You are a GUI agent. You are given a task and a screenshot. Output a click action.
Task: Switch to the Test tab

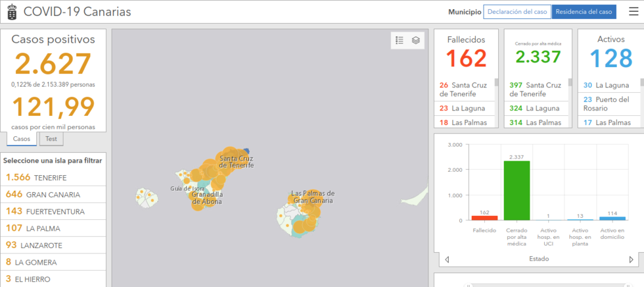tap(51, 139)
